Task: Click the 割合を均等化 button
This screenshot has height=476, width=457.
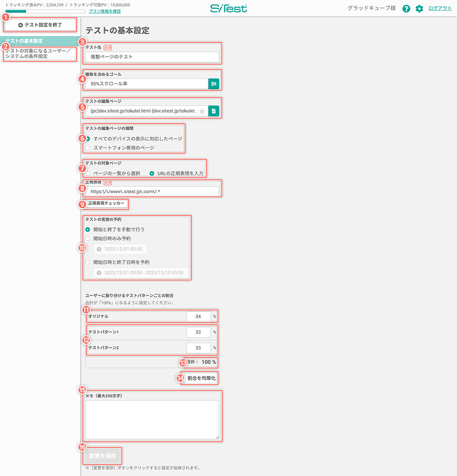Action: point(201,378)
